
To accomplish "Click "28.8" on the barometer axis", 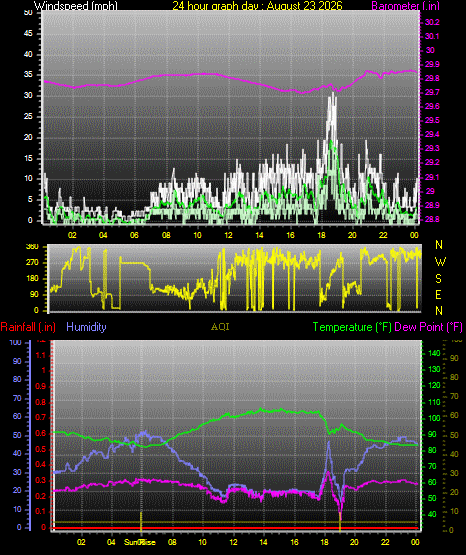I will click(x=432, y=219).
